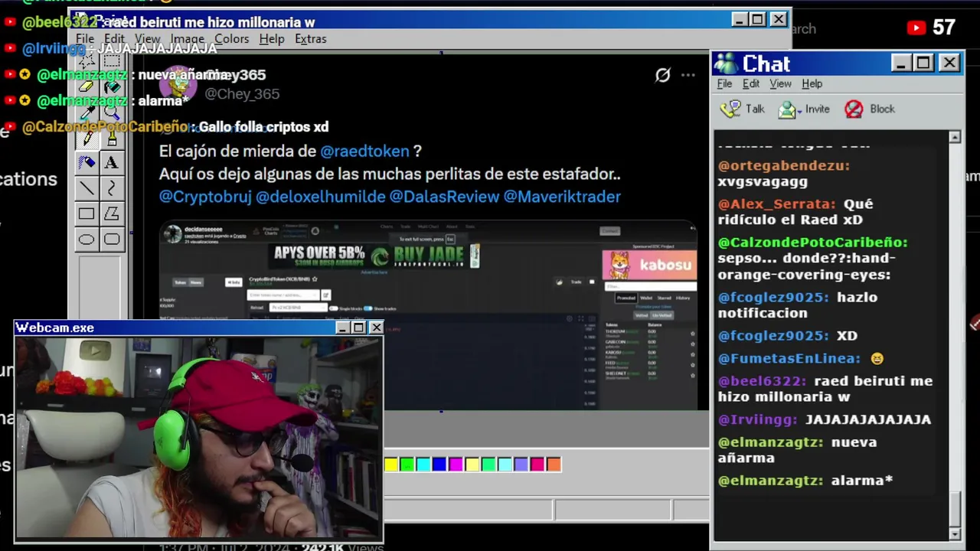Select the Fill With Color bucket tool
The image size is (980, 551).
pos(112,87)
